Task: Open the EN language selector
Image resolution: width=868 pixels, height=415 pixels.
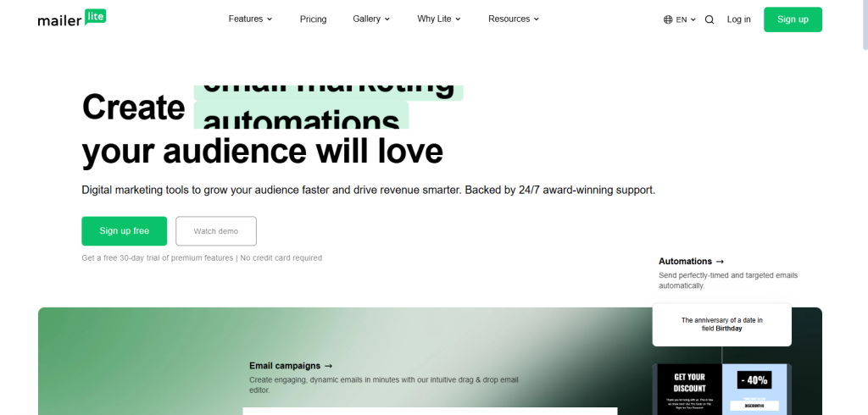Action: click(680, 19)
